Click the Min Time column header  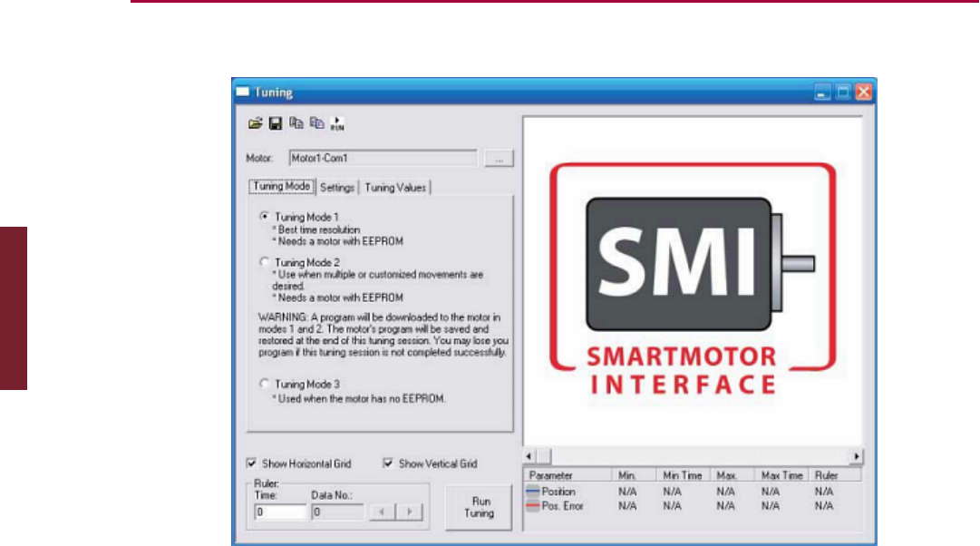[x=684, y=475]
